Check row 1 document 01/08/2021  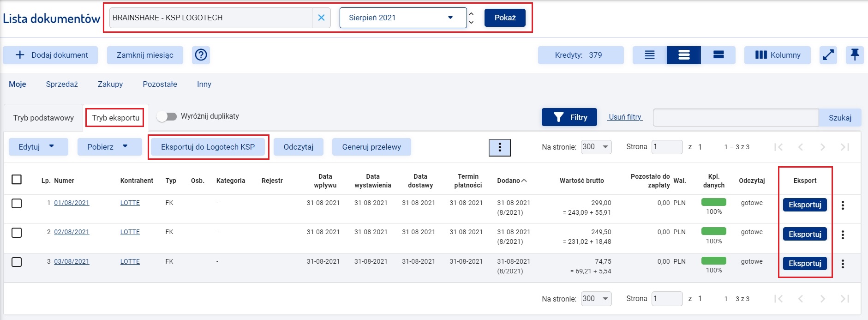(17, 203)
